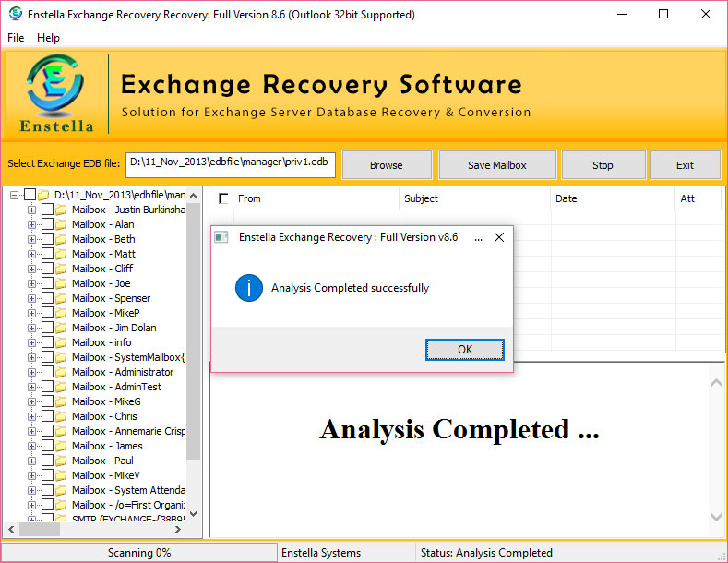Open the File menu
The image size is (728, 563).
[16, 38]
